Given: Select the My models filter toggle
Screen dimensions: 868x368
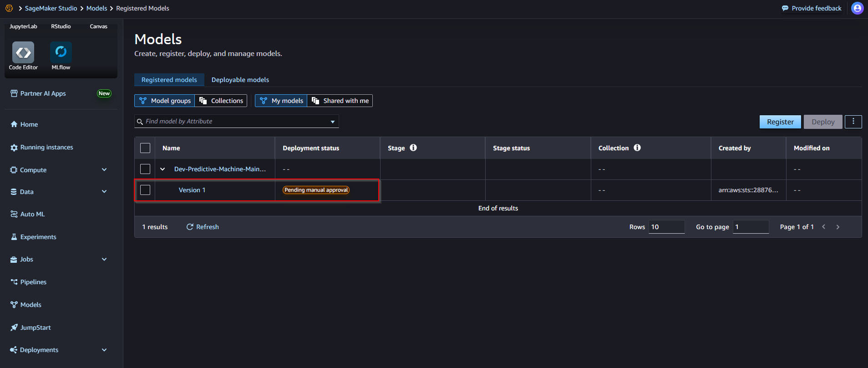Looking at the screenshot, I should point(281,101).
